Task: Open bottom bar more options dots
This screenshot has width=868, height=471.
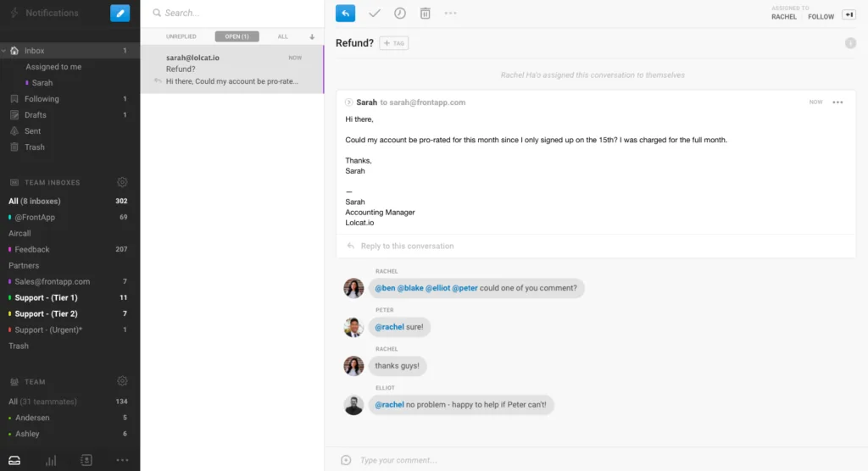Action: [122, 460]
